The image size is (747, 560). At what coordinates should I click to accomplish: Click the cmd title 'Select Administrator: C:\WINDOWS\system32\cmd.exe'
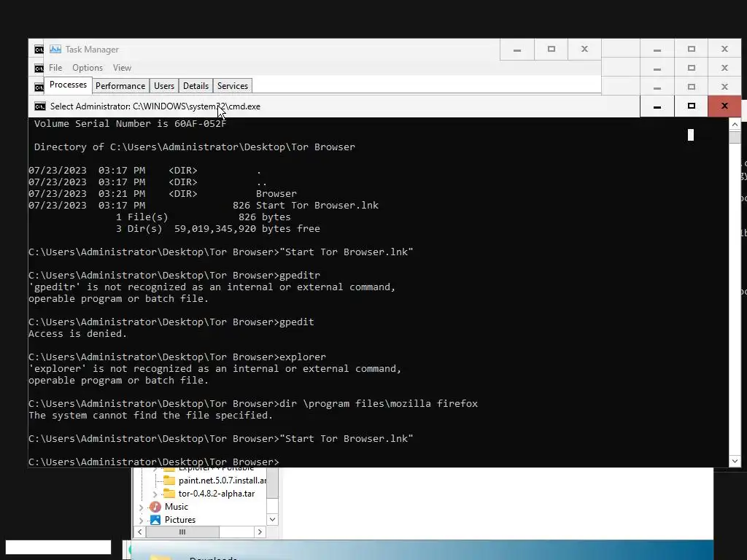click(x=155, y=106)
